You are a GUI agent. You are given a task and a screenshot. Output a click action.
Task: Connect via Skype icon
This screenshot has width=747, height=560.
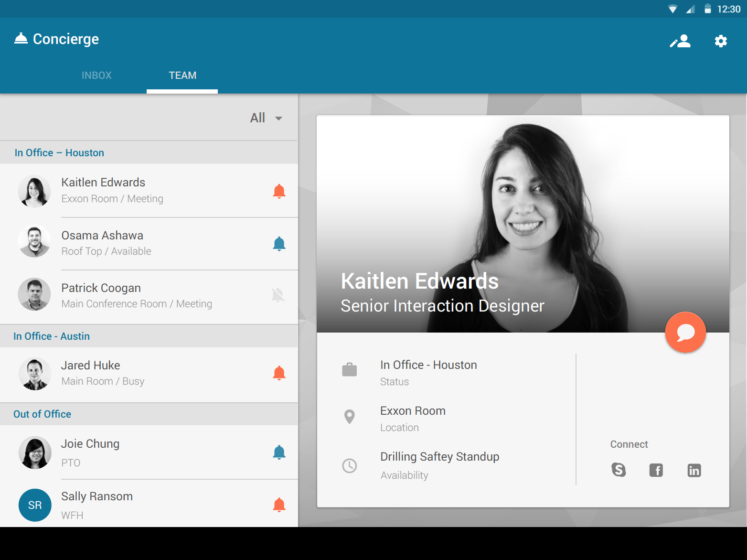(x=619, y=470)
